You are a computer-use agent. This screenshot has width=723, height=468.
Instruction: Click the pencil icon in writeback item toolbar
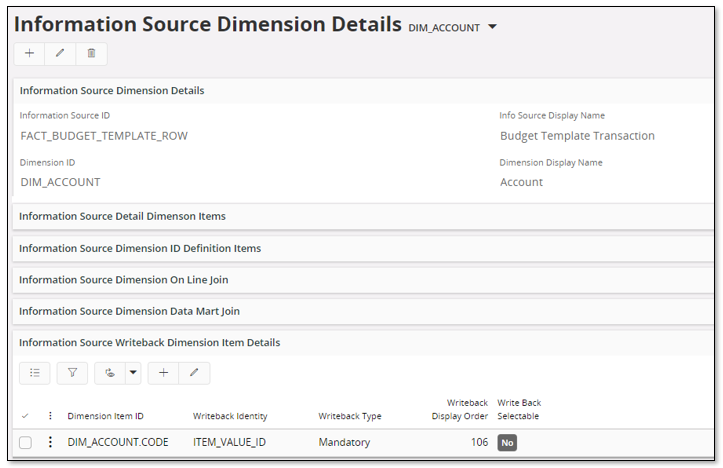pyautogui.click(x=194, y=373)
